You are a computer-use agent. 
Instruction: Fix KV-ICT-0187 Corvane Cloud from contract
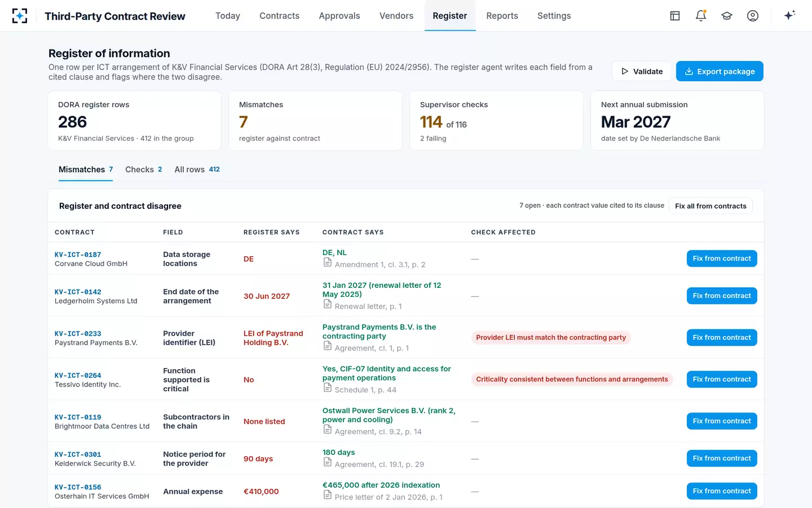pos(722,259)
